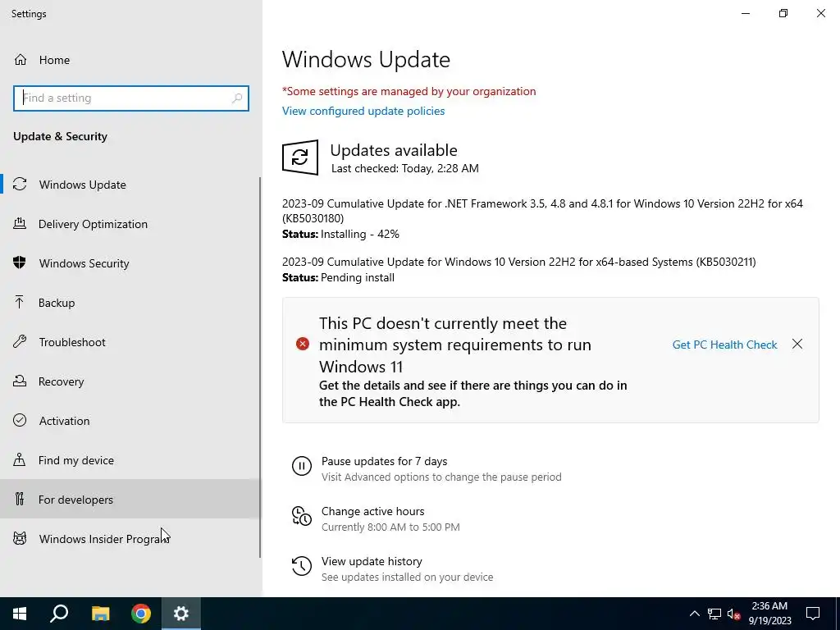Click the Find a setting search box

[131, 98]
